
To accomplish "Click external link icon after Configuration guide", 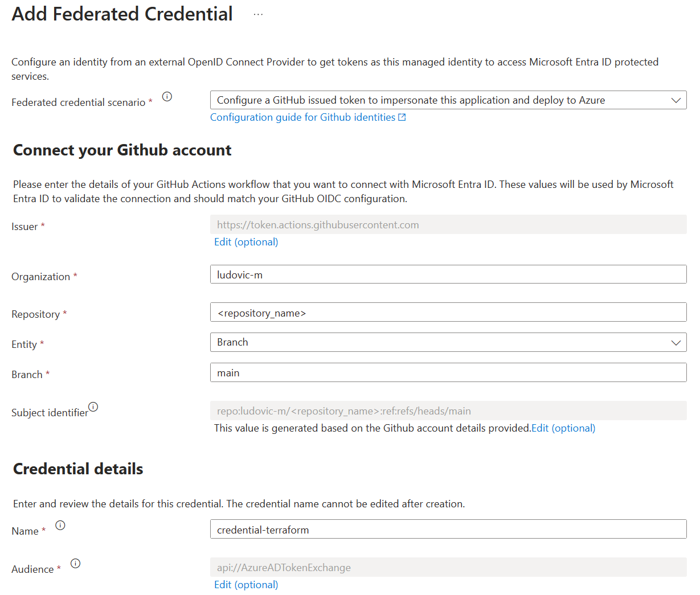I will point(402,117).
